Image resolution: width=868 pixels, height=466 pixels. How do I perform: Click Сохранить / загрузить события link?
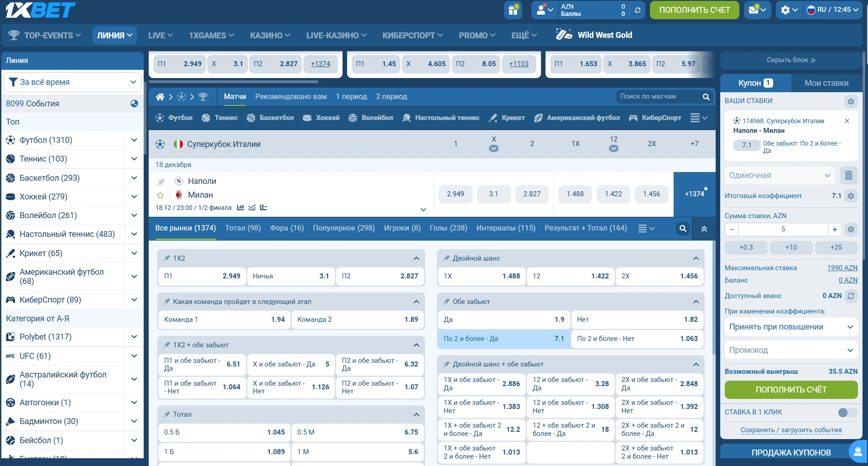coord(791,430)
